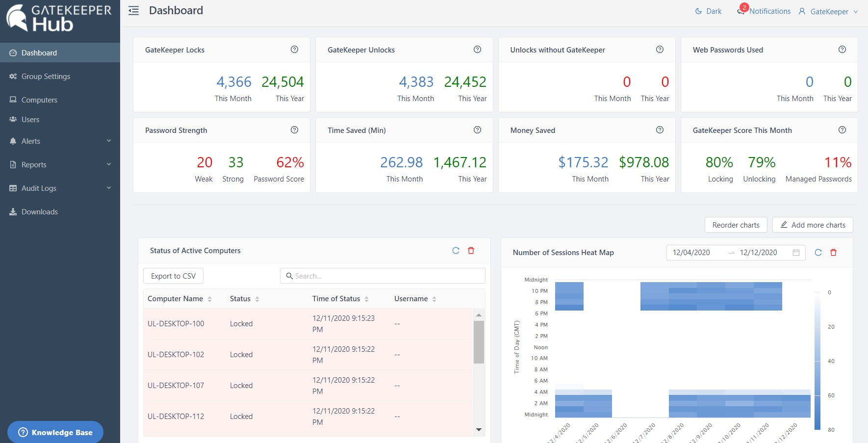This screenshot has height=443, width=868.
Task: Click the Audit Logs table icon
Action: pos(13,188)
